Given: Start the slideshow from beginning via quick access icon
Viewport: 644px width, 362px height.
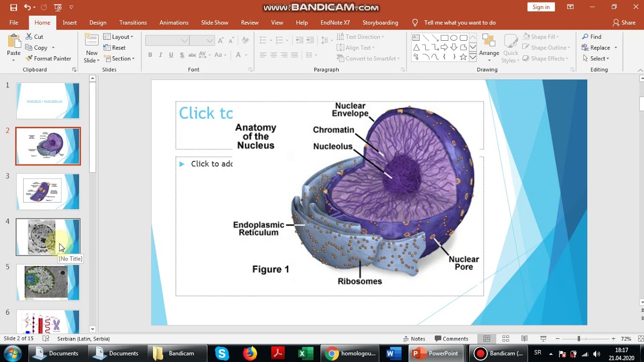Looking at the screenshot, I should tap(58, 8).
